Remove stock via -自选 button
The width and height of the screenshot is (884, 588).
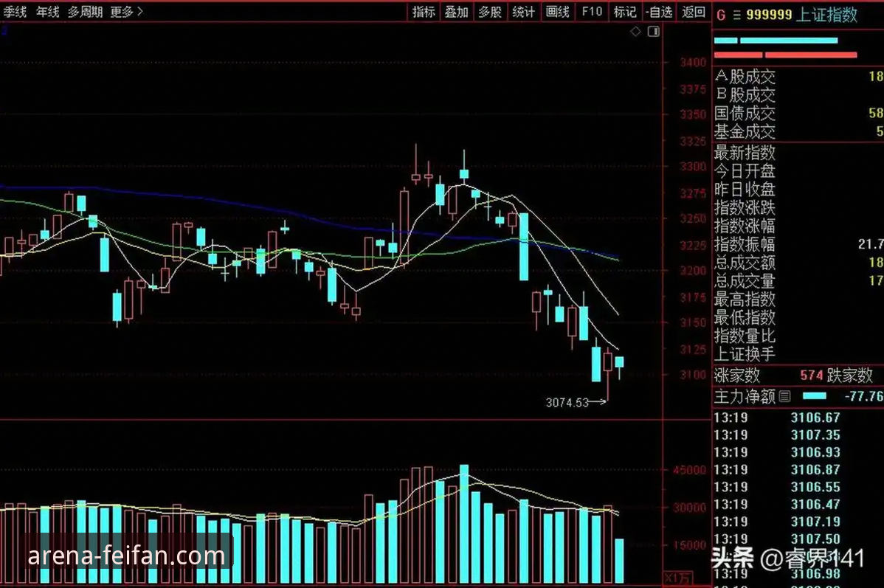[x=658, y=12]
